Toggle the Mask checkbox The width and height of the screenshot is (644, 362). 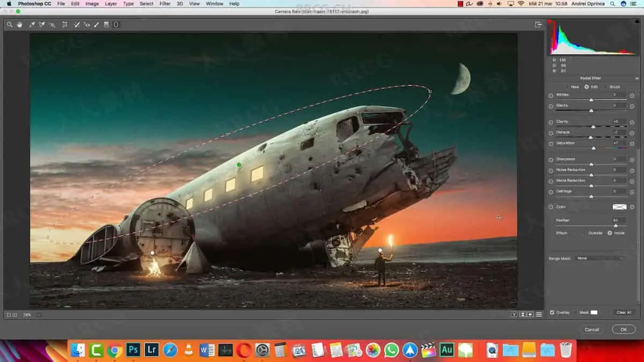(x=576, y=312)
